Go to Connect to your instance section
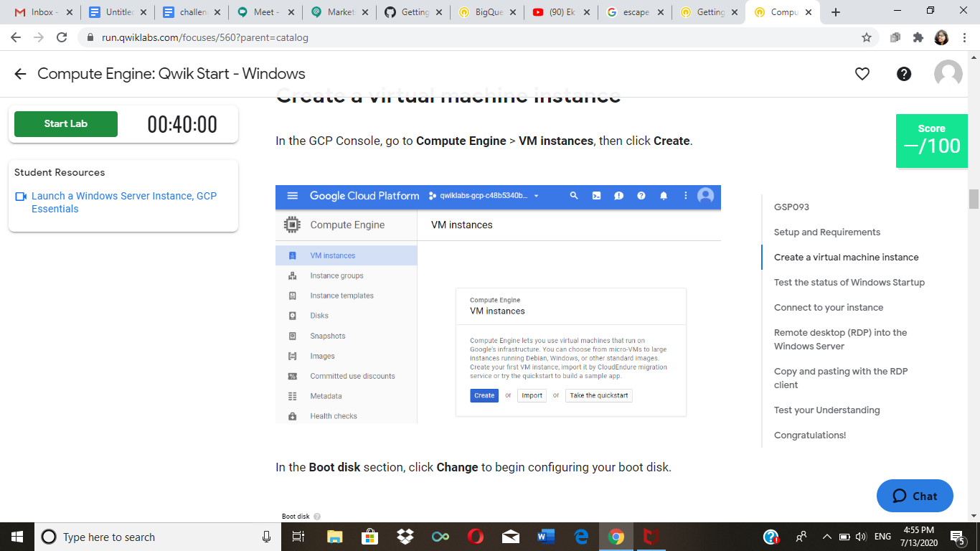 coord(829,308)
